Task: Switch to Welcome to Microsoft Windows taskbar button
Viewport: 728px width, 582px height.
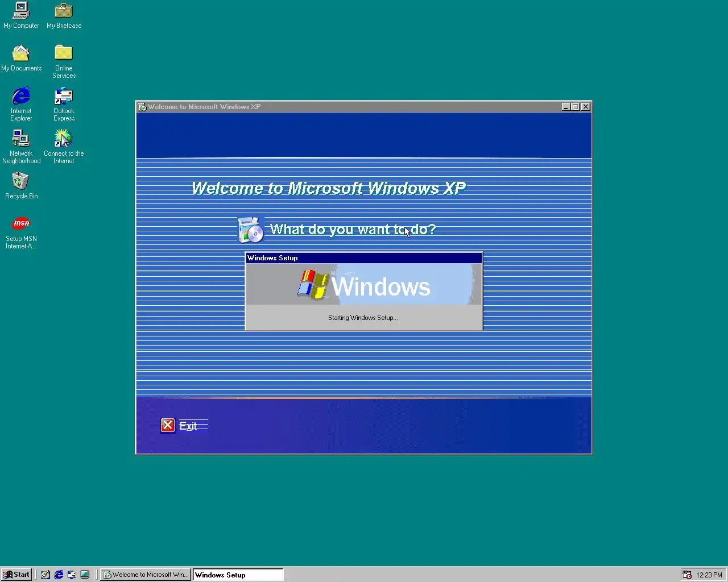Action: coord(146,575)
